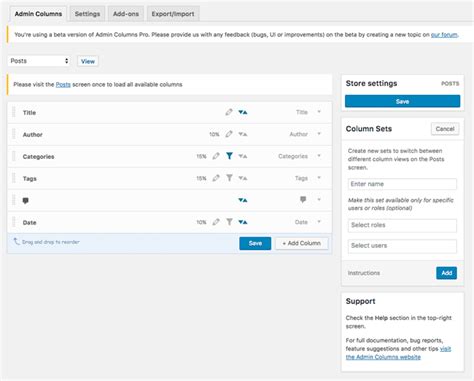Image resolution: width=474 pixels, height=381 pixels.
Task: Click the 15% width in Tags row
Action: click(x=201, y=178)
